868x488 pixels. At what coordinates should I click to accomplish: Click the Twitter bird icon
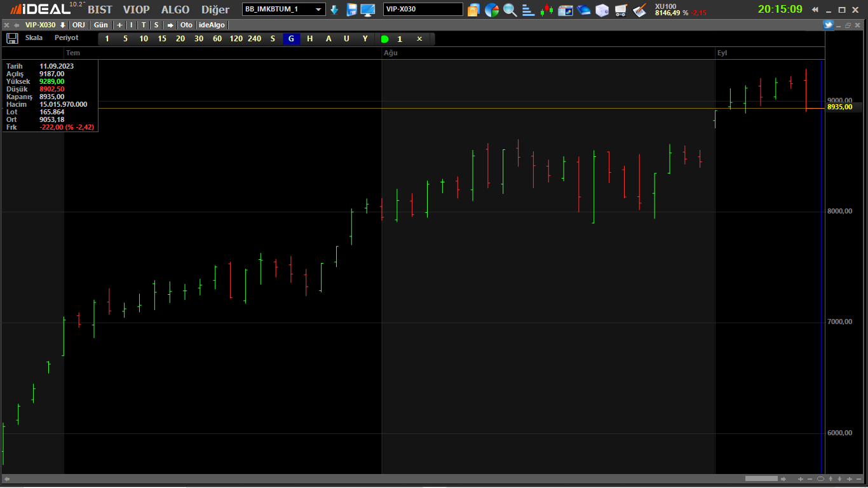point(828,25)
